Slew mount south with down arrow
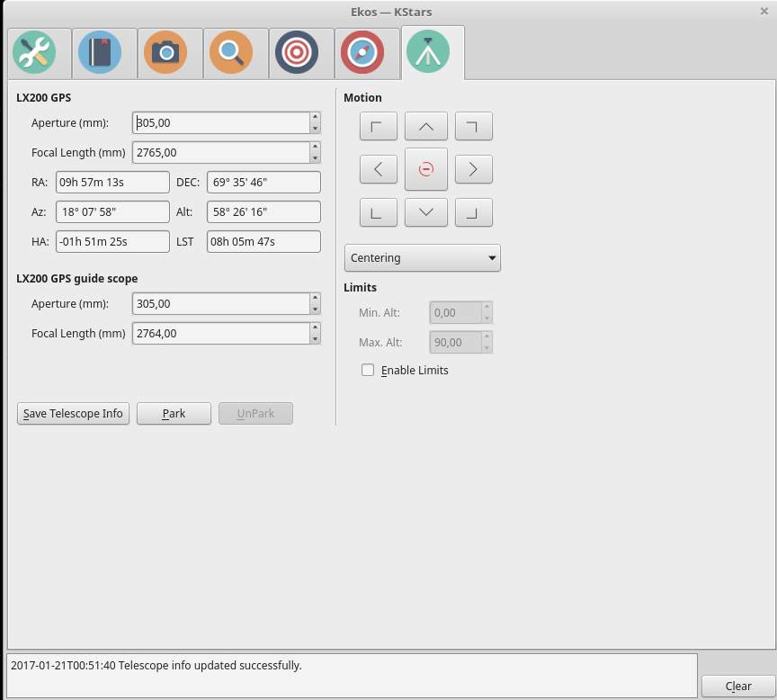The width and height of the screenshot is (777, 700). tap(426, 212)
